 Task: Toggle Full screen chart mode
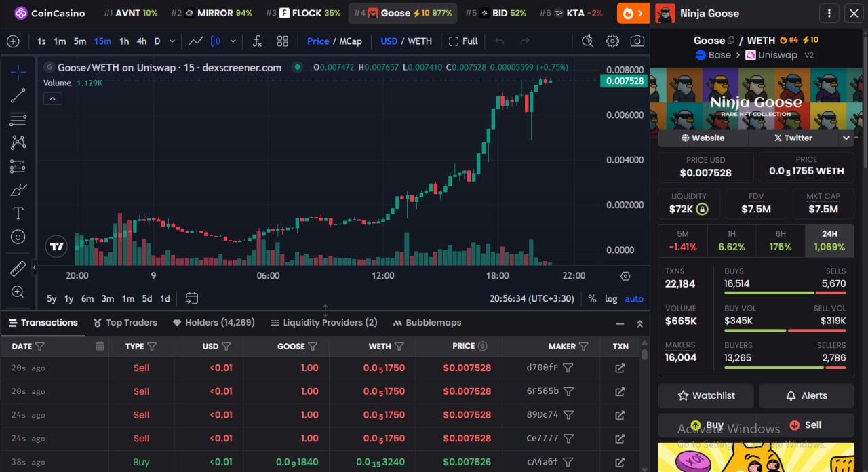pos(463,41)
